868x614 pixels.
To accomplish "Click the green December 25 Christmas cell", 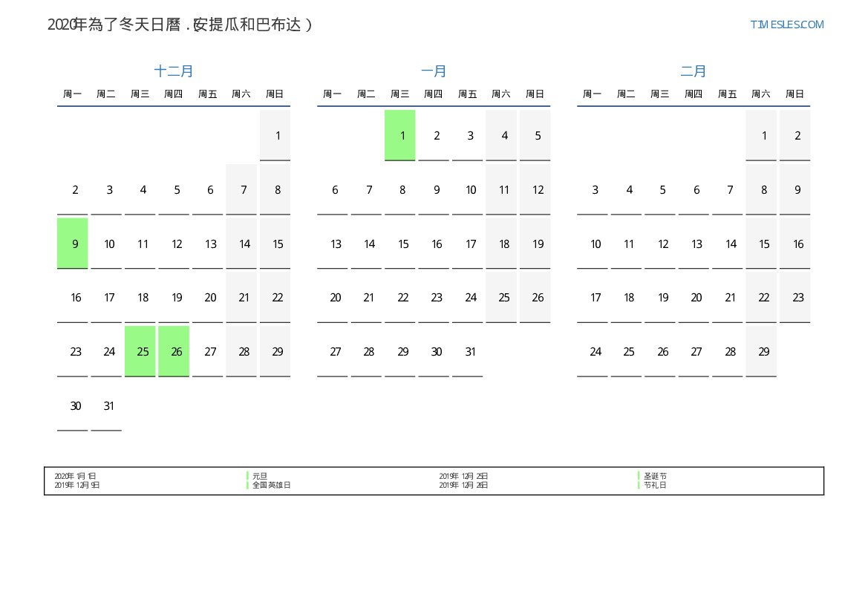I will 140,351.
